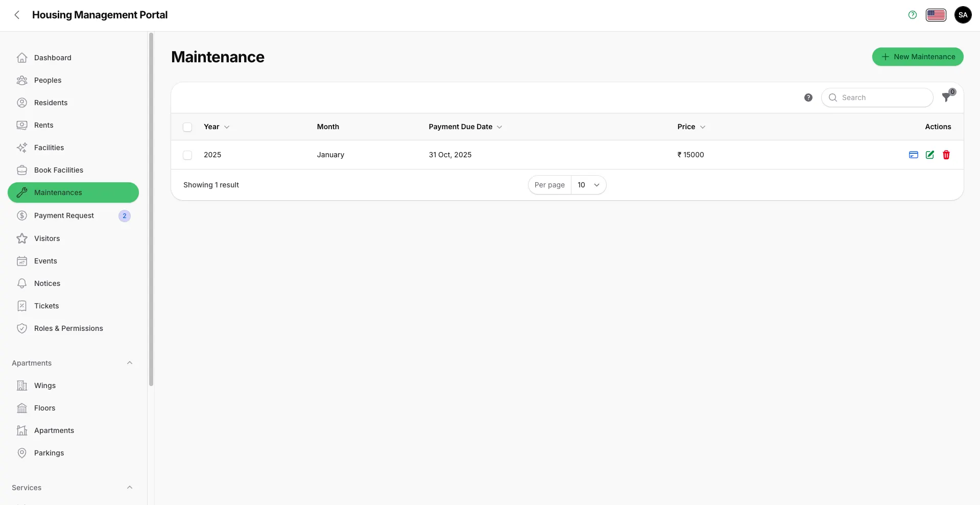
Task: Collapse the Services sidebar section
Action: 130,488
